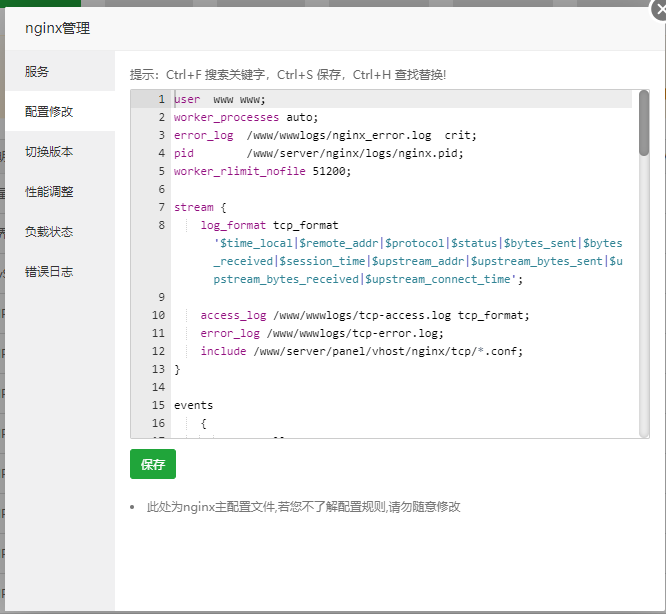Switch to the 切换版本 tab
Image resolution: width=666 pixels, height=614 pixels.
(x=60, y=151)
